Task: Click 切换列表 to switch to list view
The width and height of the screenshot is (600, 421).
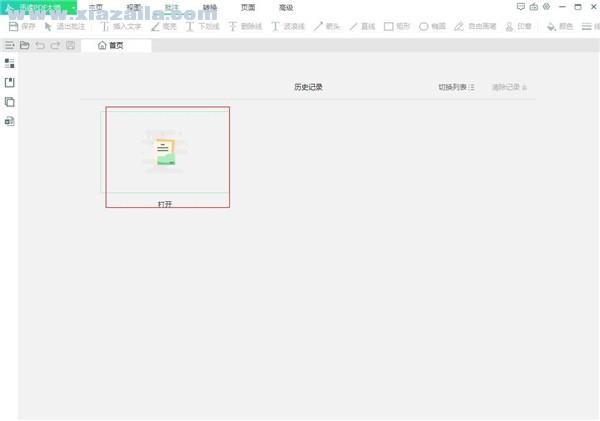Action: pyautogui.click(x=456, y=87)
